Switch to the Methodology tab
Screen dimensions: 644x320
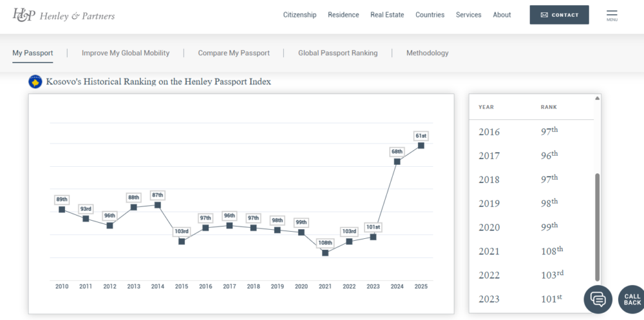coord(428,53)
